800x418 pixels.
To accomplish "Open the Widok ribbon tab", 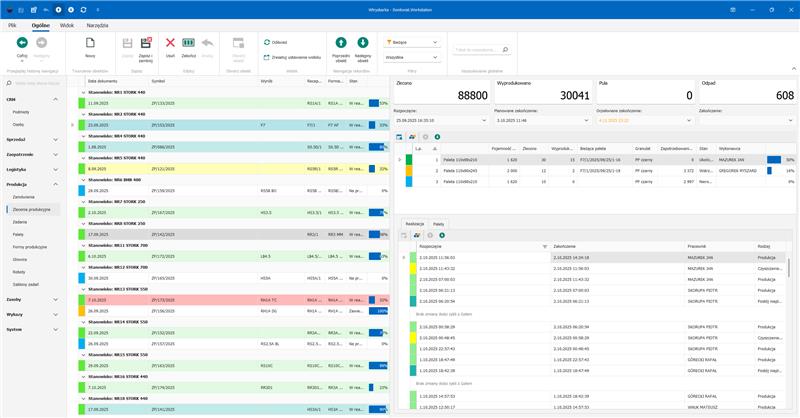I will point(67,23).
